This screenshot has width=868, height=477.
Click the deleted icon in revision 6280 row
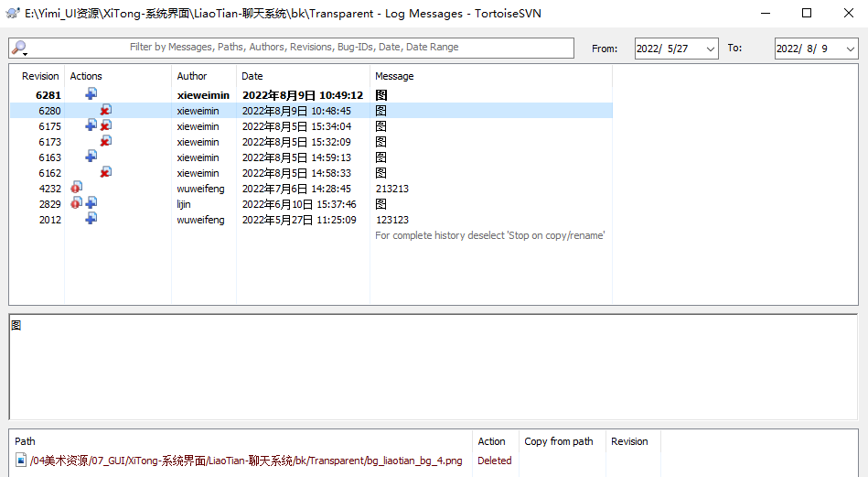(106, 110)
